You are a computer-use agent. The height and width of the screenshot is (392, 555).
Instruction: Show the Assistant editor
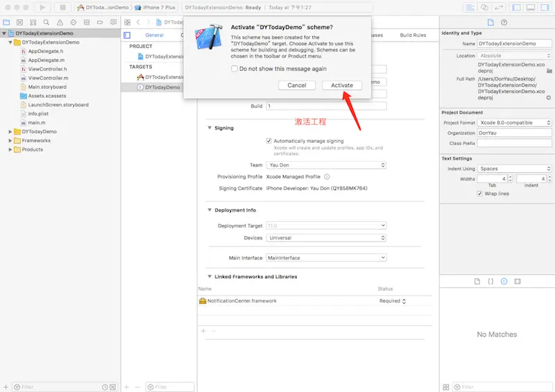(x=484, y=8)
